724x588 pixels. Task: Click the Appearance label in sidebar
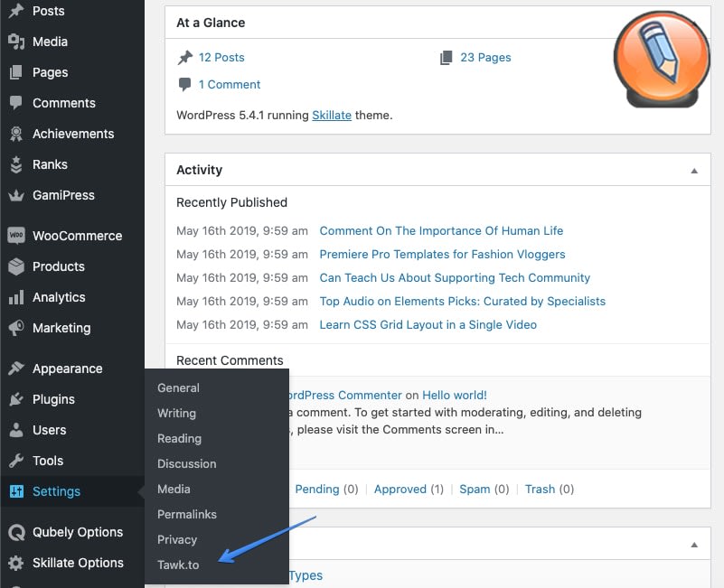68,369
